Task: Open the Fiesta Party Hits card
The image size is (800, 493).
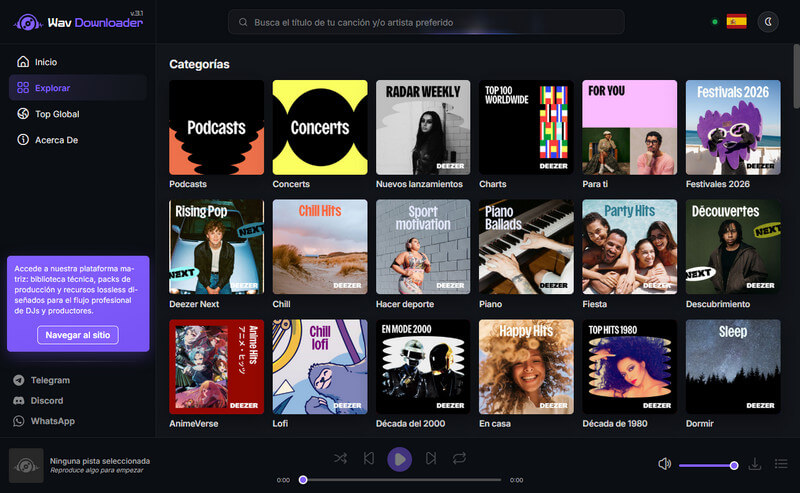Action: click(x=630, y=247)
